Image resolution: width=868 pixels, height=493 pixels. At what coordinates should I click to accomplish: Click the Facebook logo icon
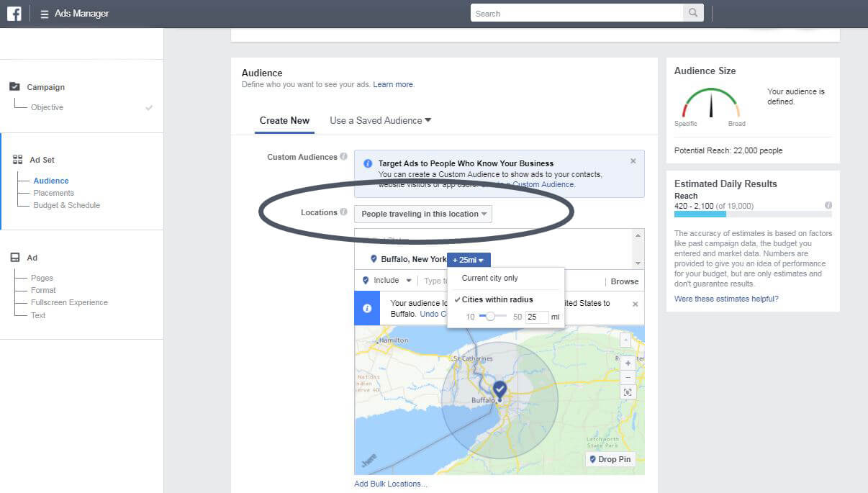click(14, 13)
